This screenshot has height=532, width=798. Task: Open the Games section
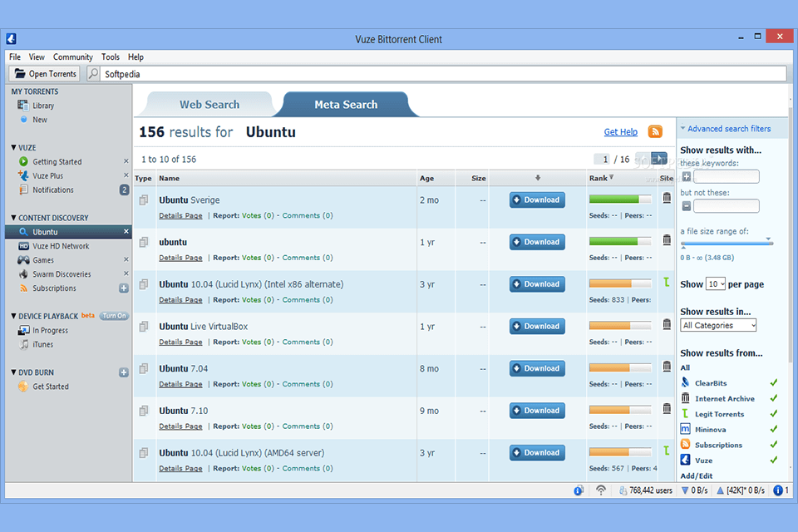pyautogui.click(x=42, y=260)
